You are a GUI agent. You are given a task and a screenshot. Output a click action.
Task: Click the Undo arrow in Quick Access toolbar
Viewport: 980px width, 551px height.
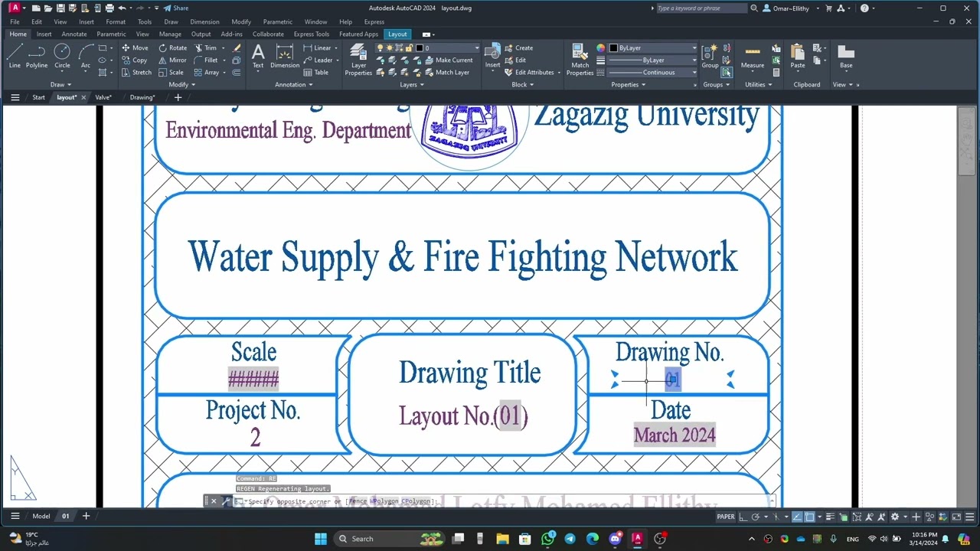click(122, 8)
